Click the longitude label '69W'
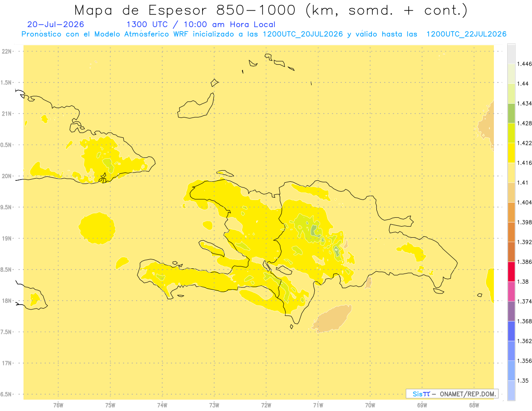This screenshot has height=411, width=532. pyautogui.click(x=422, y=405)
